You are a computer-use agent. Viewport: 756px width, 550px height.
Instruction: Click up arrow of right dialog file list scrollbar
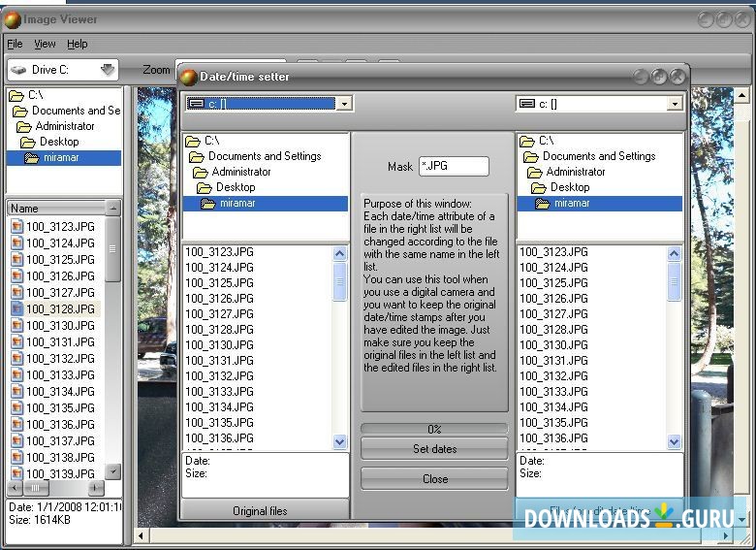pyautogui.click(x=674, y=253)
